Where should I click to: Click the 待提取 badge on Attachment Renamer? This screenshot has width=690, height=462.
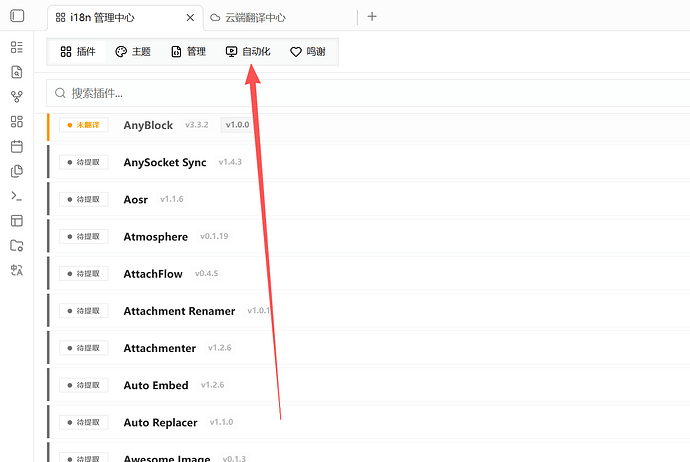84,311
